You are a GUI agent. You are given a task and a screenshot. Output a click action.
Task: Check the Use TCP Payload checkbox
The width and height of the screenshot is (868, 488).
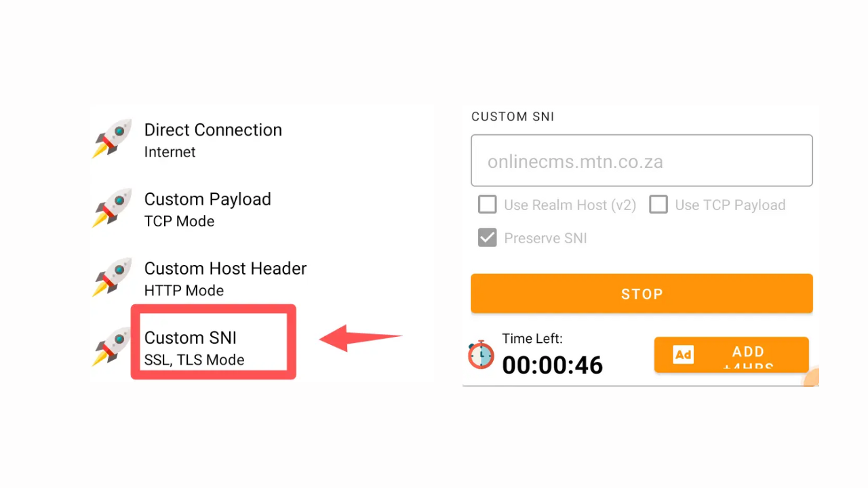point(658,205)
